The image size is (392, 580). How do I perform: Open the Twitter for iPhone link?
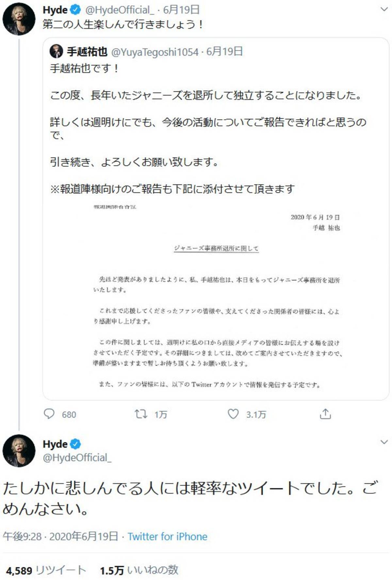167,537
